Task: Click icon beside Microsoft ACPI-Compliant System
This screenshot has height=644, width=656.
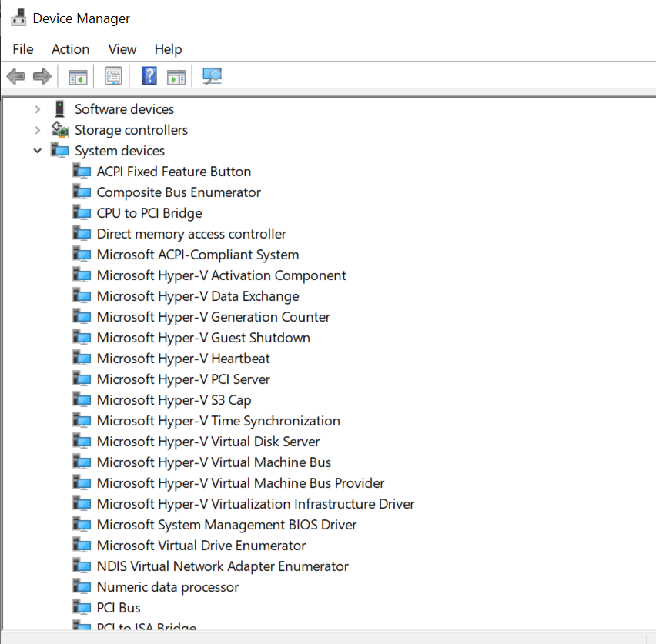Action: coord(82,254)
